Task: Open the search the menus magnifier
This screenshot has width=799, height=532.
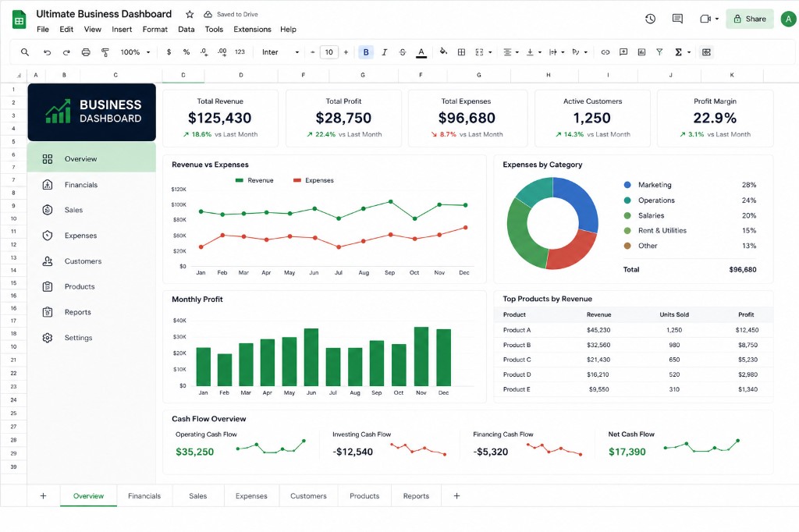Action: (24, 52)
